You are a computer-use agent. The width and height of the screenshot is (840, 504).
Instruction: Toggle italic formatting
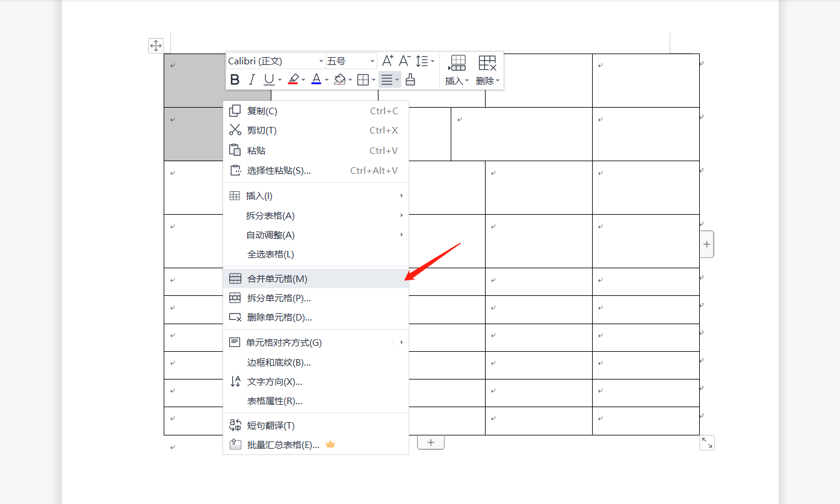[251, 79]
